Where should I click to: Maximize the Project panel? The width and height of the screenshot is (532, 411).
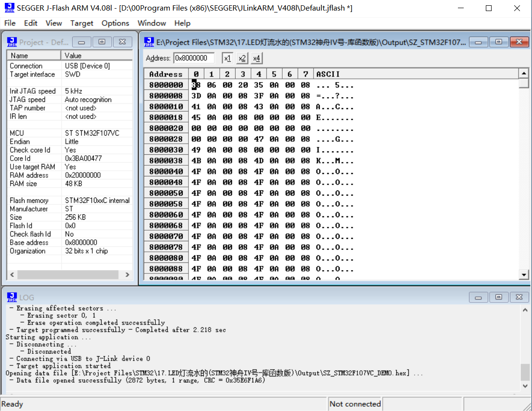[x=102, y=42]
